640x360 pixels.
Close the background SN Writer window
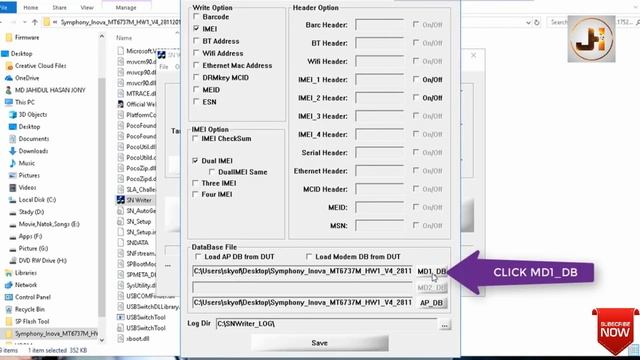point(473,56)
